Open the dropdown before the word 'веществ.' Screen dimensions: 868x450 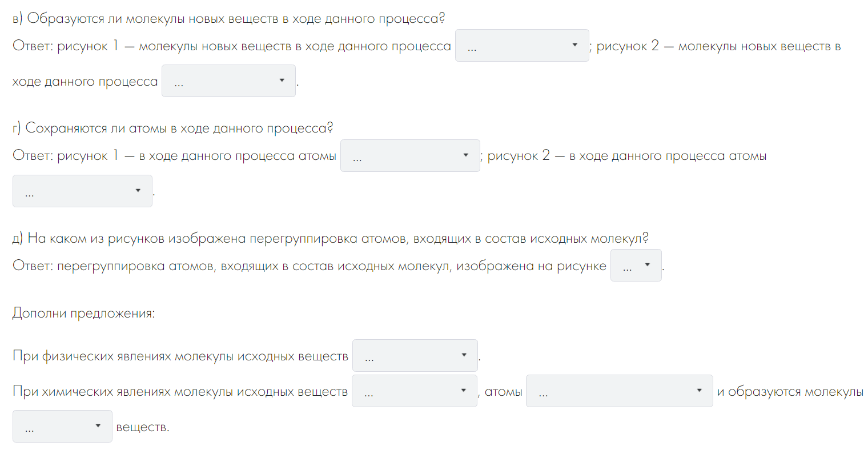pos(62,427)
